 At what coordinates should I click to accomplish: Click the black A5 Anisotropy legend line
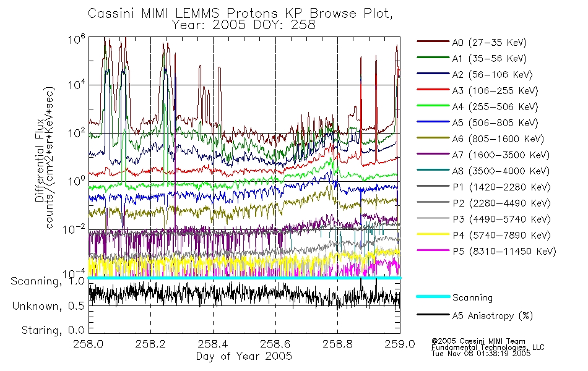[433, 314]
